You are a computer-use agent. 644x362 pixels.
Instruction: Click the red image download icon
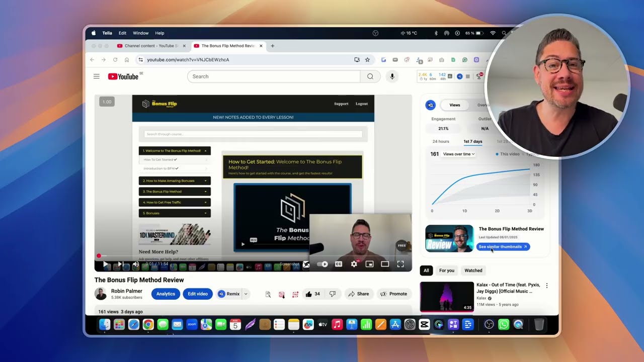(x=281, y=294)
